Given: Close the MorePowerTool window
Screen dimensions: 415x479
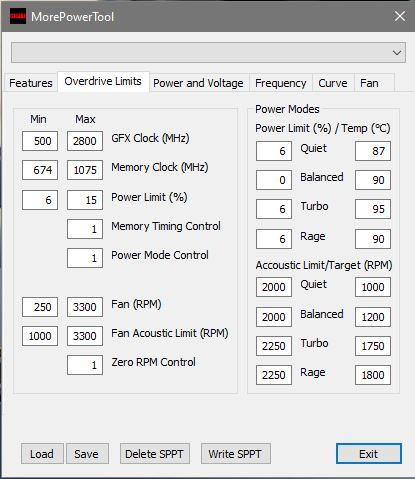Looking at the screenshot, I should point(400,16).
